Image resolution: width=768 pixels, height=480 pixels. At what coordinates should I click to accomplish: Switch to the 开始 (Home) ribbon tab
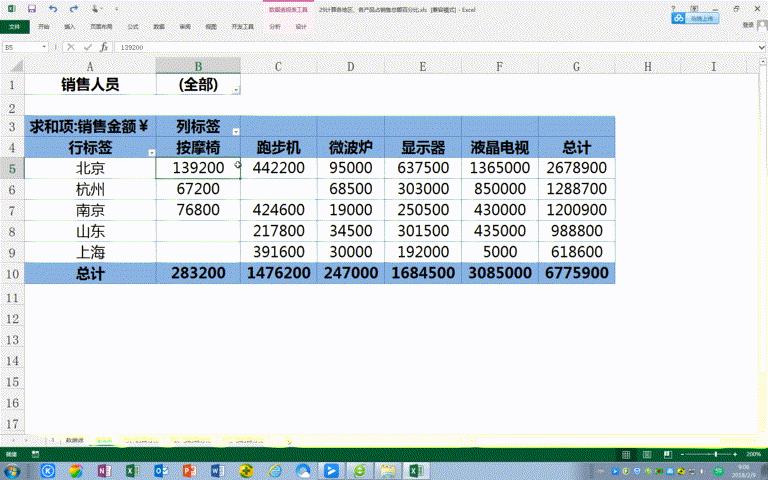click(x=44, y=26)
